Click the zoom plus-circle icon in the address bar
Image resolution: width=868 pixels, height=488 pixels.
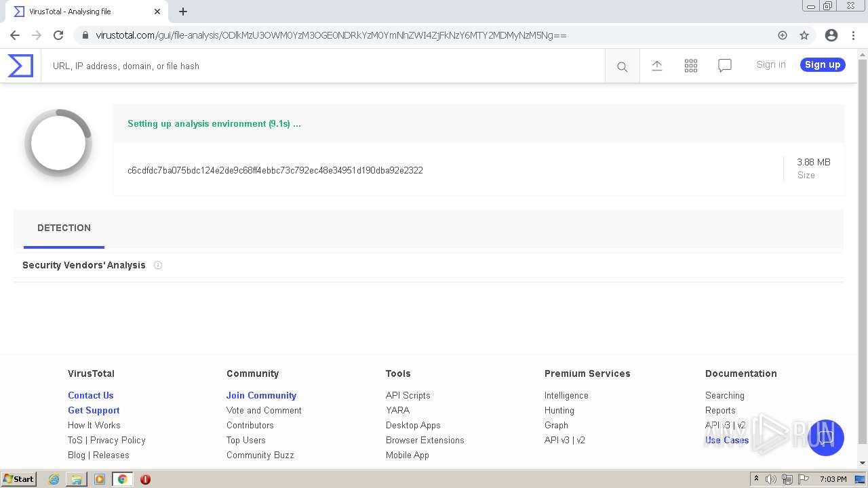coord(783,35)
